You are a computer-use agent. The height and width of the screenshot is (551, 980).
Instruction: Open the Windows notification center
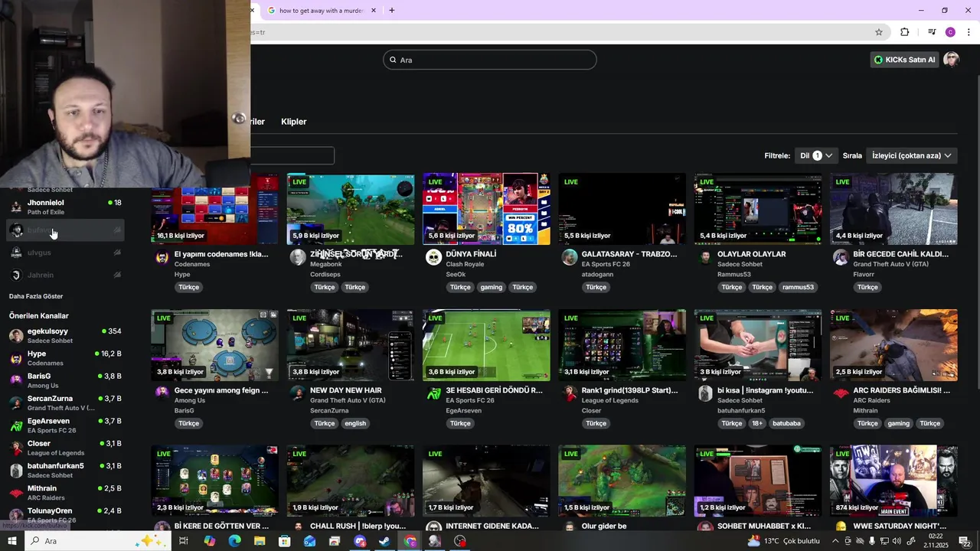point(964,541)
